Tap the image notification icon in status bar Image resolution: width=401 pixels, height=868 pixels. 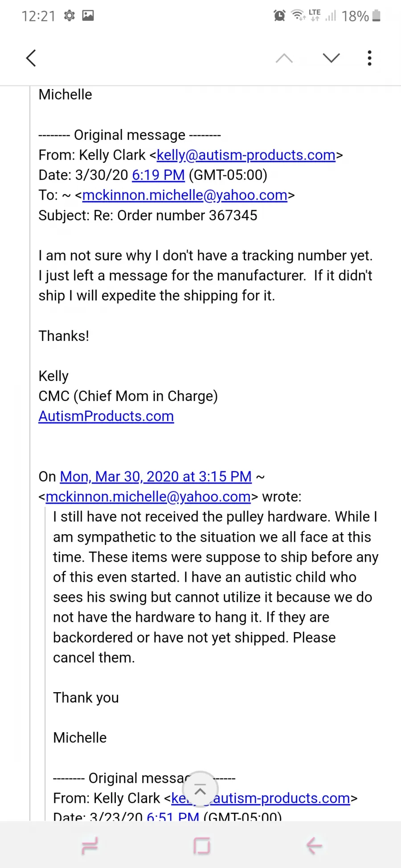pyautogui.click(x=88, y=16)
